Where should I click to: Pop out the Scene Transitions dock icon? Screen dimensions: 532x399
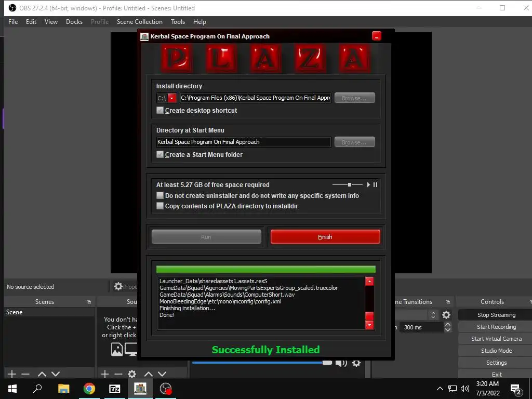coord(447,302)
